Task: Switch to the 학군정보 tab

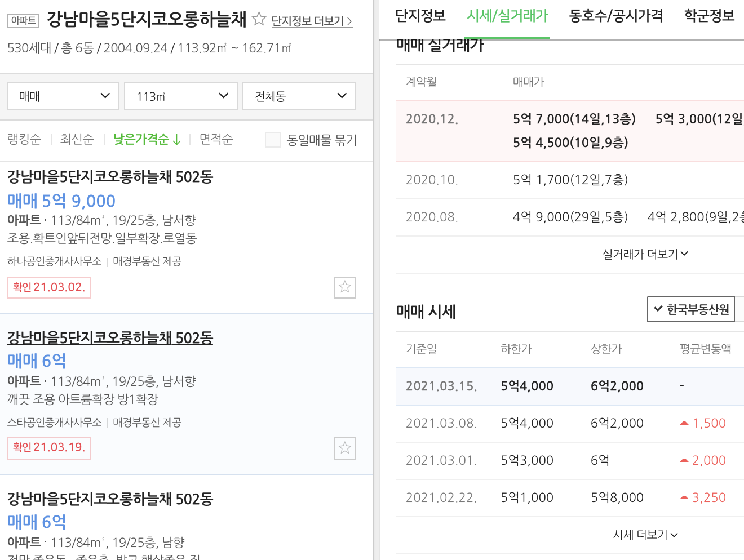Action: click(x=709, y=16)
